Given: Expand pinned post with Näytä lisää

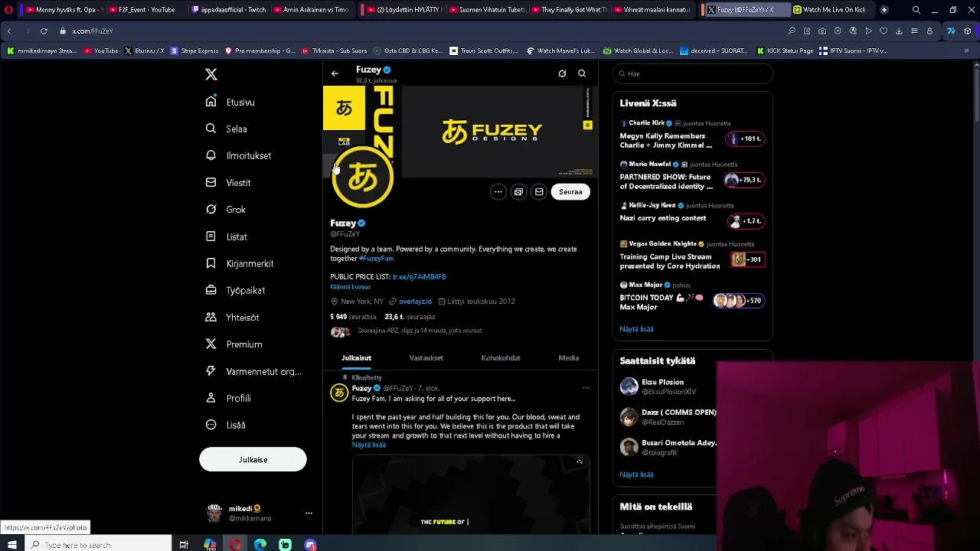Looking at the screenshot, I should [x=369, y=445].
